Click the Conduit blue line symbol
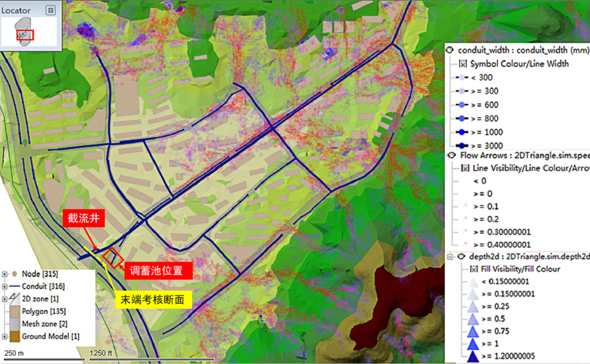The image size is (590, 364). [x=15, y=287]
